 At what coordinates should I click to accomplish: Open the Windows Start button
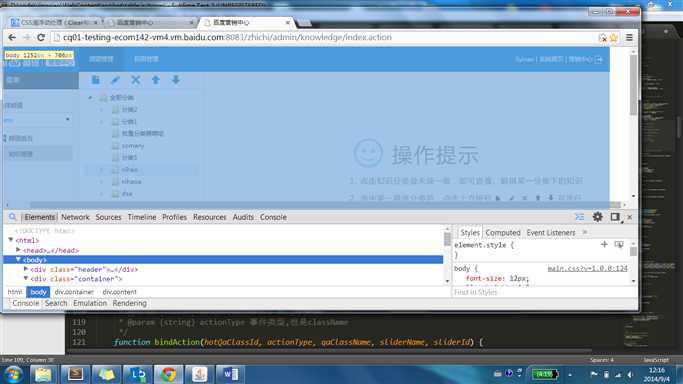coord(13,374)
